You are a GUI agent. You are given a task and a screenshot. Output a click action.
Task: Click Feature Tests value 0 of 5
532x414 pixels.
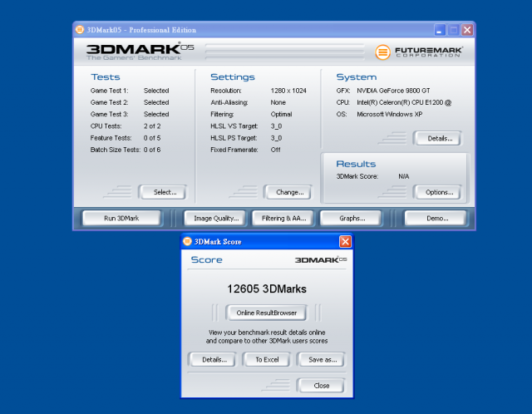click(152, 138)
